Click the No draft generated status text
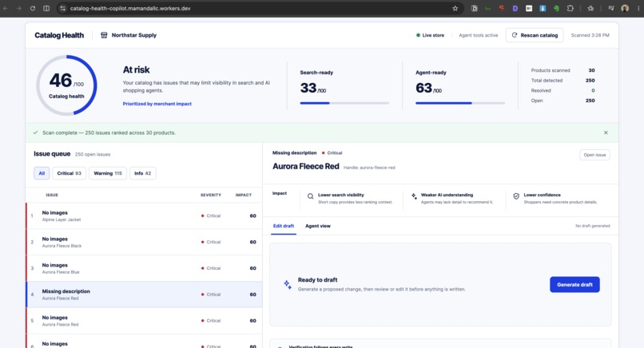 point(592,226)
